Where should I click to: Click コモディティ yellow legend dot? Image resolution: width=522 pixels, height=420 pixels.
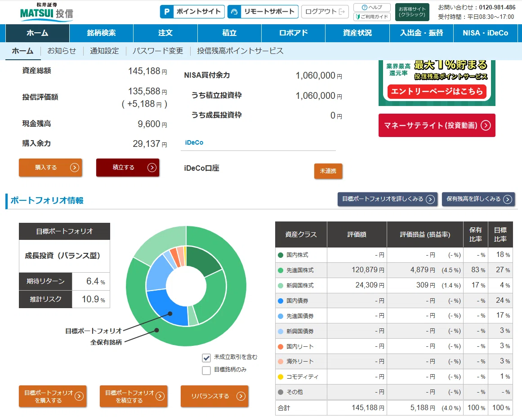tap(280, 377)
